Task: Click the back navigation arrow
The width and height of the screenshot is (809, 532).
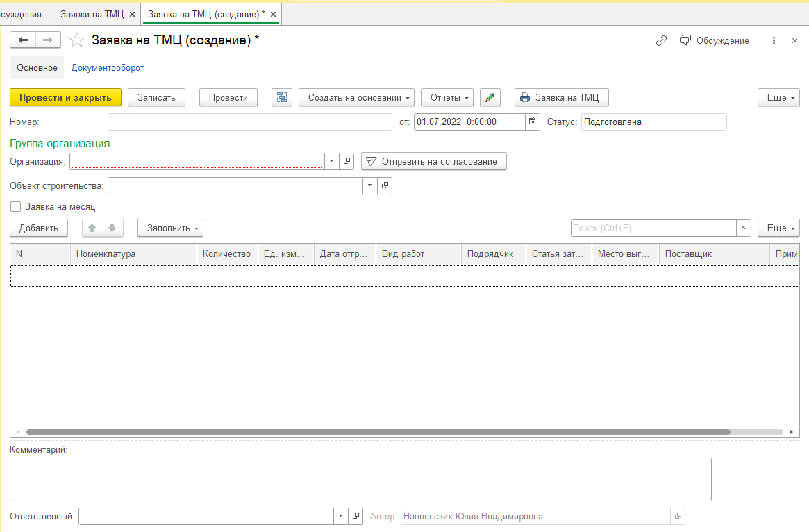Action: click(x=23, y=40)
